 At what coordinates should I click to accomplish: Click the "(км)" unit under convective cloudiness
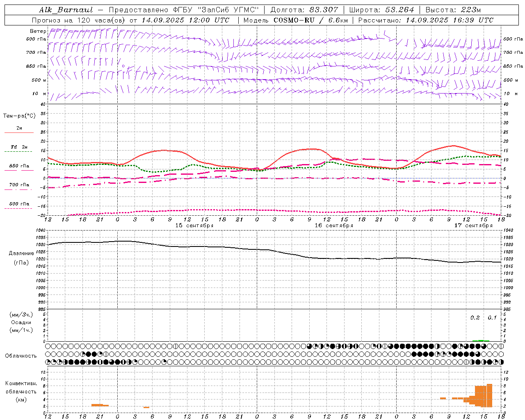pyautogui.click(x=21, y=399)
